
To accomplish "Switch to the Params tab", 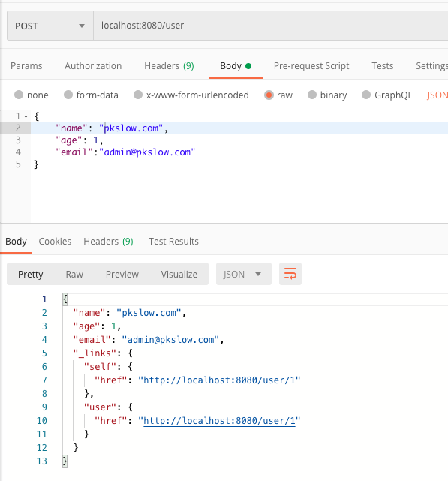I will point(26,65).
